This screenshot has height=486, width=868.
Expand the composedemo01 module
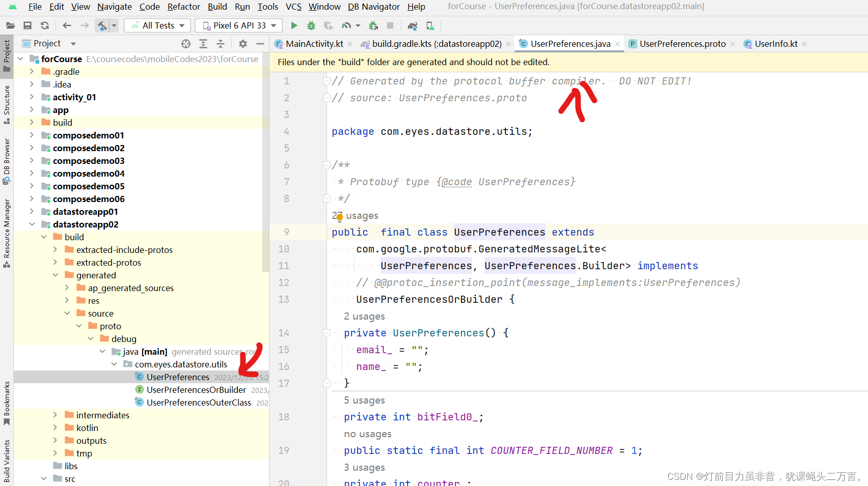pyautogui.click(x=32, y=135)
